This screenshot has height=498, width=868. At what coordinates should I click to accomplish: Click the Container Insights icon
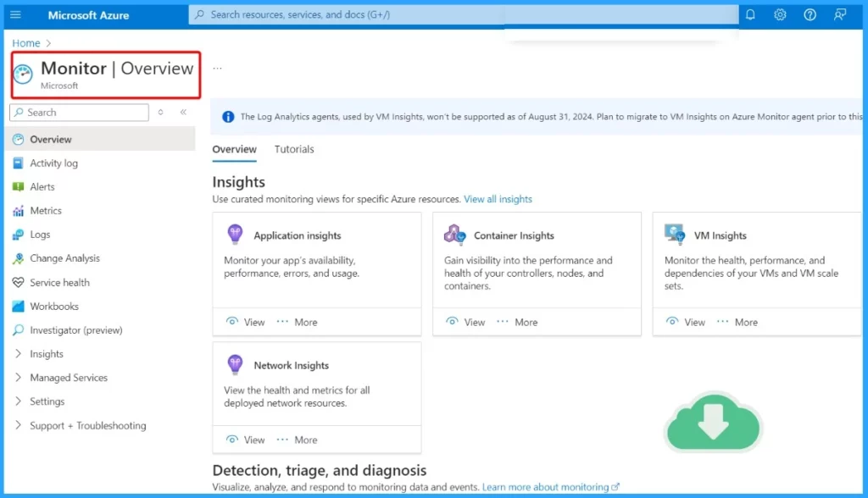(454, 235)
